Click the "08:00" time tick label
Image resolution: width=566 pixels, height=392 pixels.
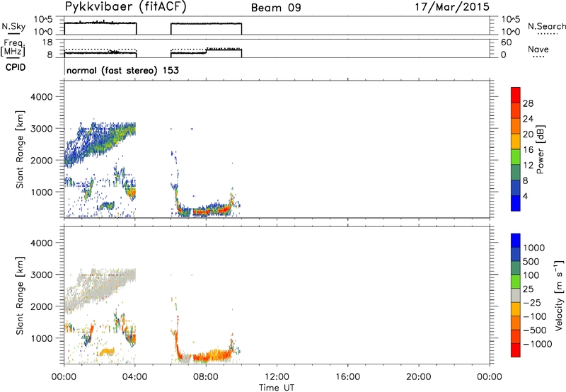click(206, 377)
